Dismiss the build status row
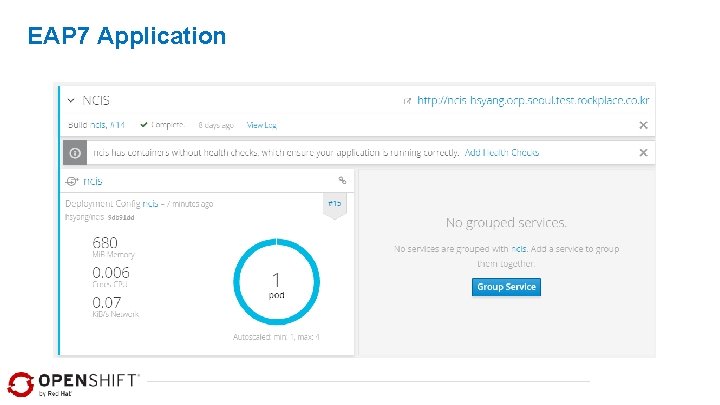720x405 pixels. pos(643,125)
